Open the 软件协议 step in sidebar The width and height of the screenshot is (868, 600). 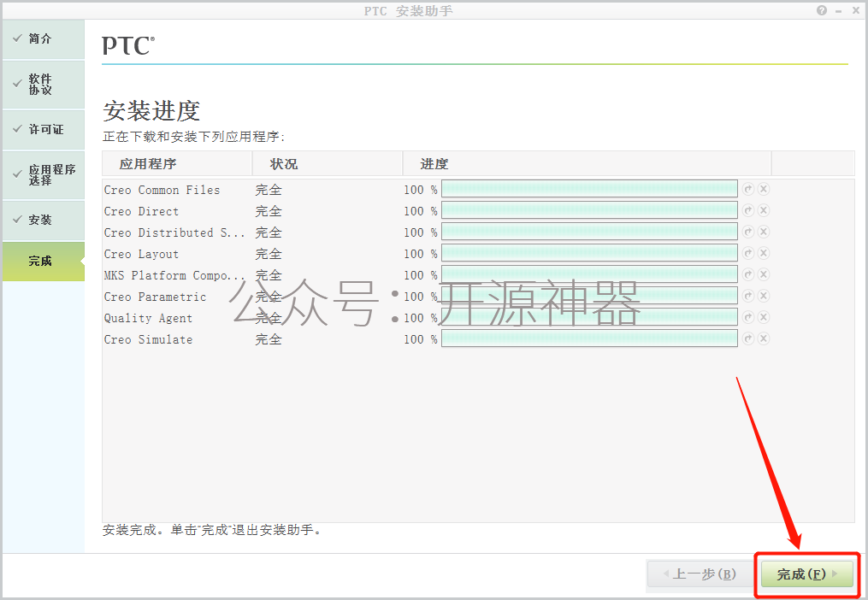pyautogui.click(x=43, y=84)
